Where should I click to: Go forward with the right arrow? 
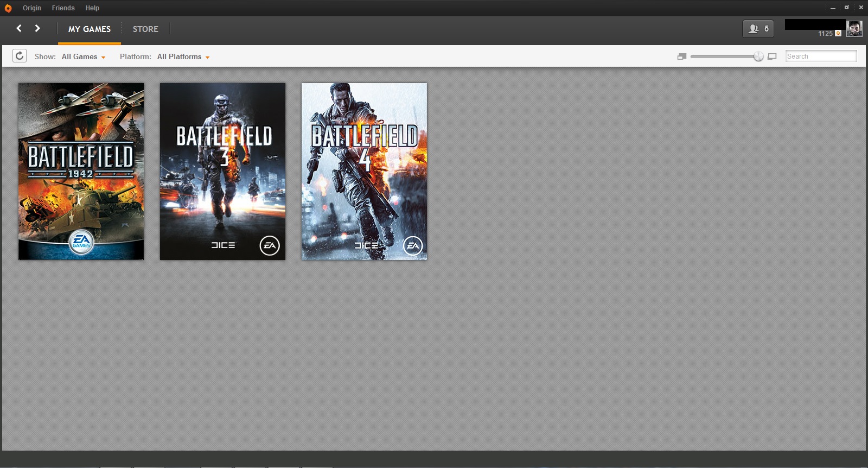tap(37, 28)
